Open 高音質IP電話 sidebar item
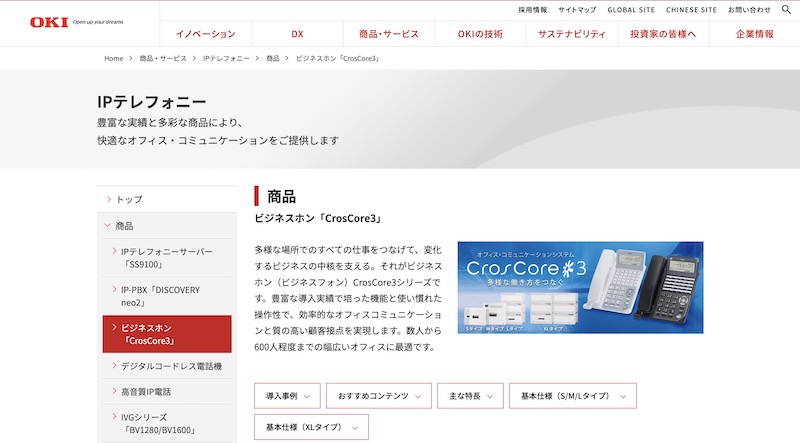800x443 pixels. point(167,391)
